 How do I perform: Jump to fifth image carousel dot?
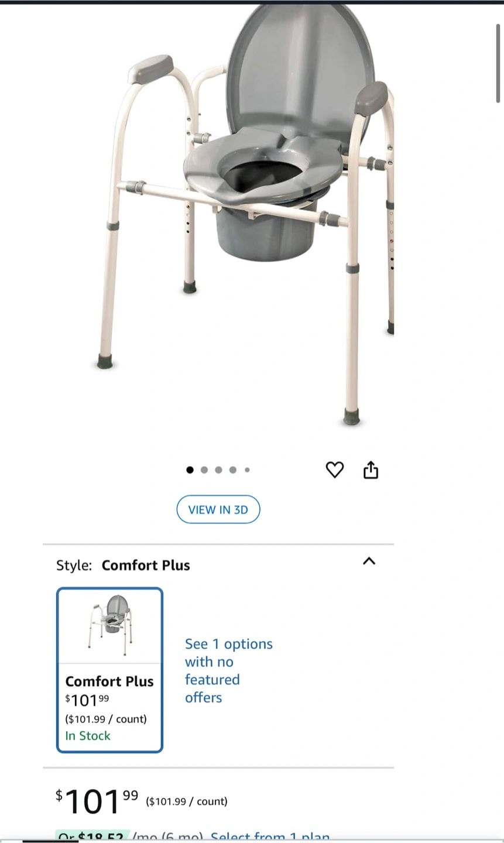click(x=247, y=470)
